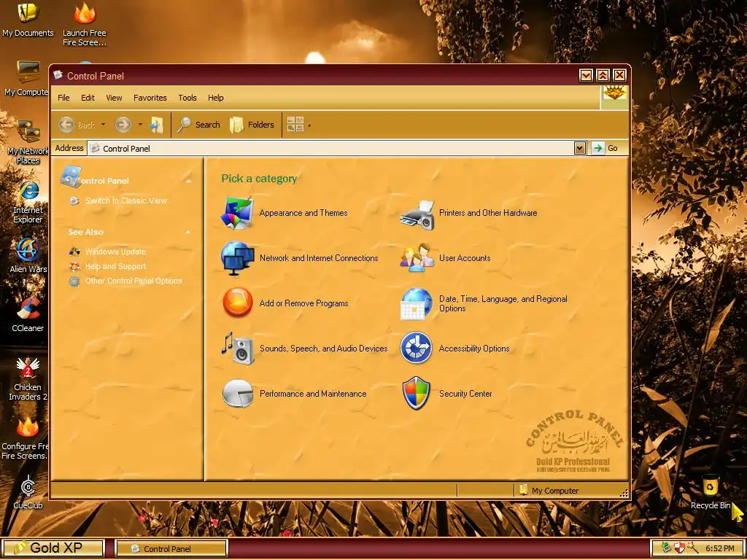Open the Add or Remove Programs orange icon
Image resolution: width=747 pixels, height=560 pixels.
237,303
